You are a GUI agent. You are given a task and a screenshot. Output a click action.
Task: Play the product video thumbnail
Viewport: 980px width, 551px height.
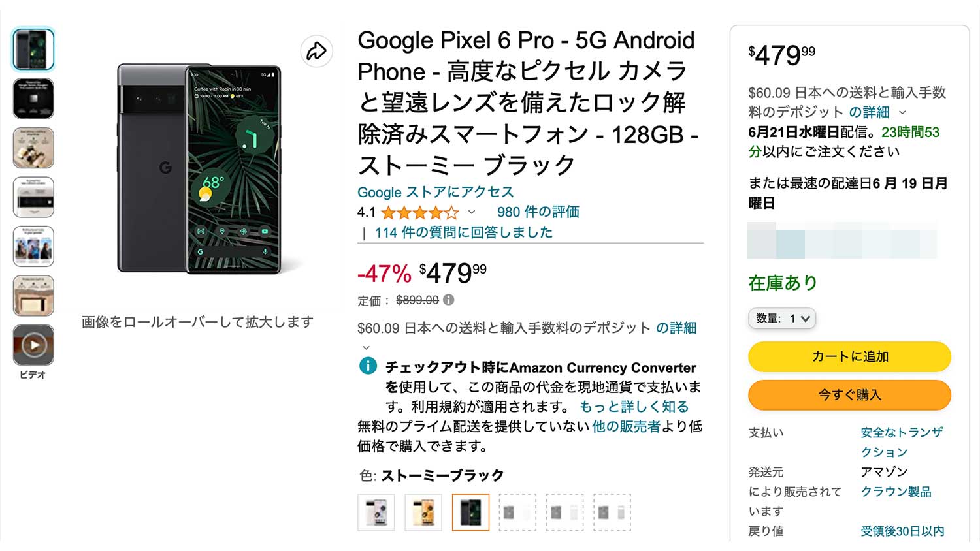(33, 345)
